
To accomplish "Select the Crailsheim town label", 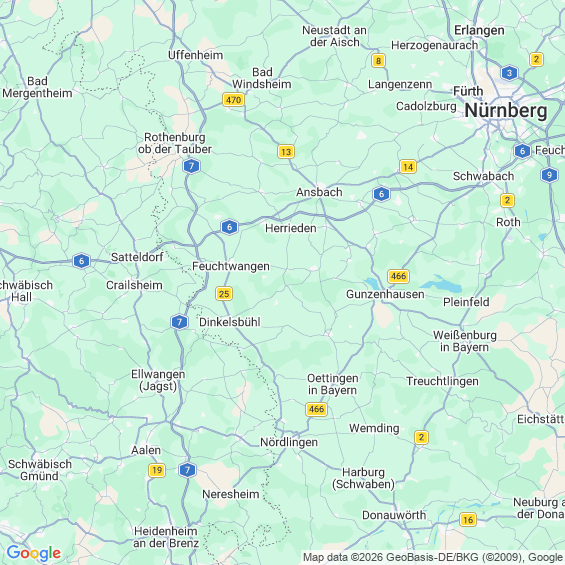I will [x=134, y=285].
